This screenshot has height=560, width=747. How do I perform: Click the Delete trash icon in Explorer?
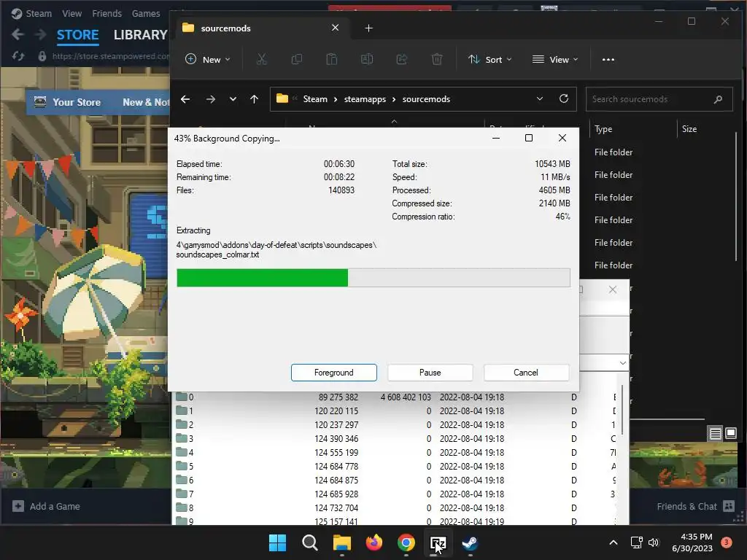(x=437, y=59)
